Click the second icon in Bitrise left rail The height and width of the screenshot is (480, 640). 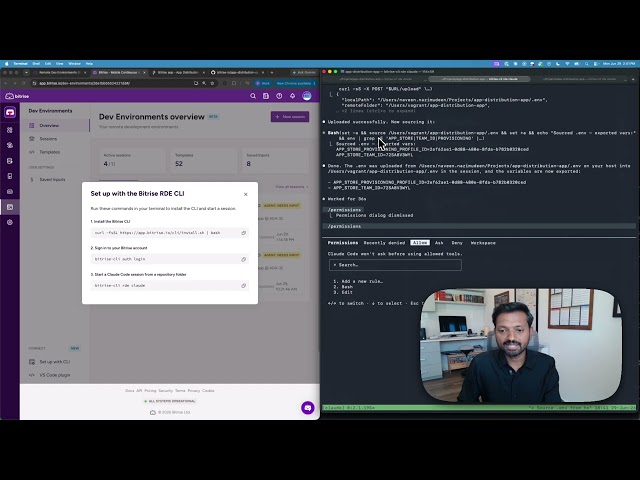click(10, 130)
